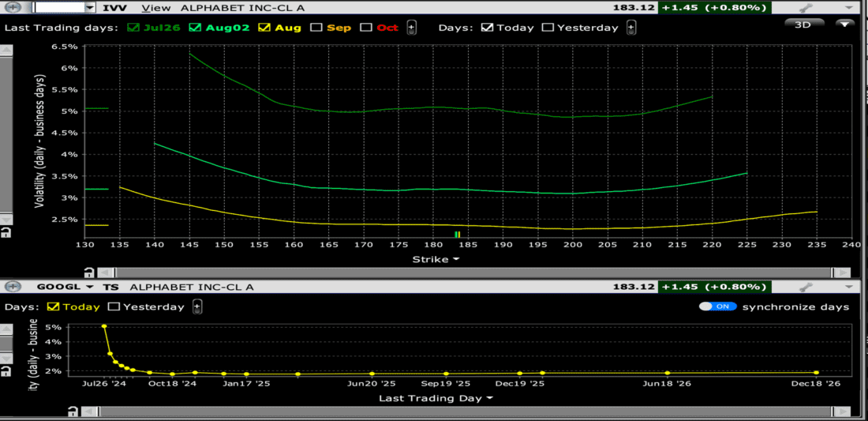
Task: Click the round arrow button beside 3D
Action: click(845, 24)
